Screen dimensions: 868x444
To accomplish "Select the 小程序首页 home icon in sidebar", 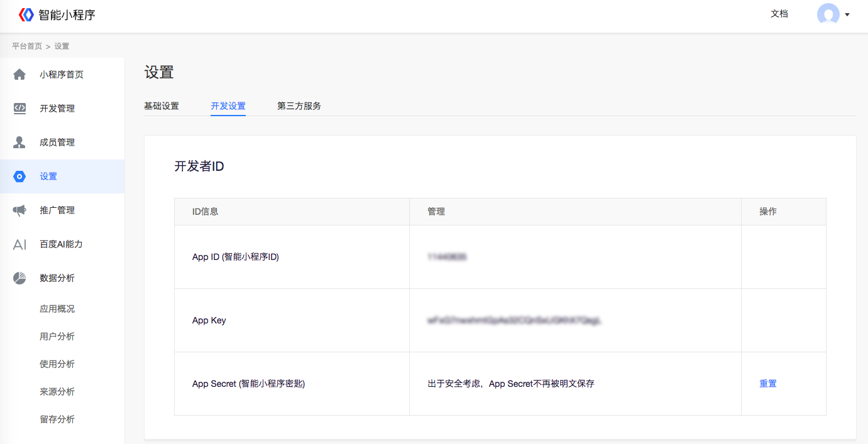I will [x=19, y=74].
